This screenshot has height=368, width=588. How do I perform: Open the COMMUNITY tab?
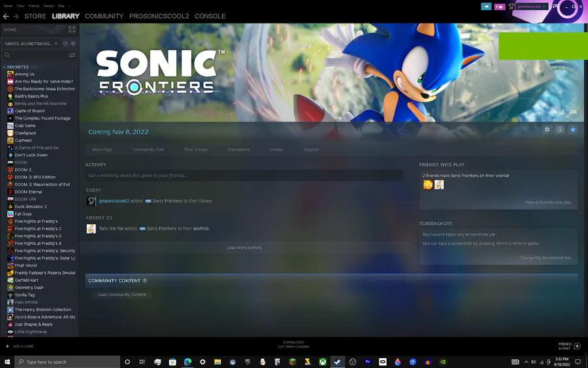(x=104, y=16)
